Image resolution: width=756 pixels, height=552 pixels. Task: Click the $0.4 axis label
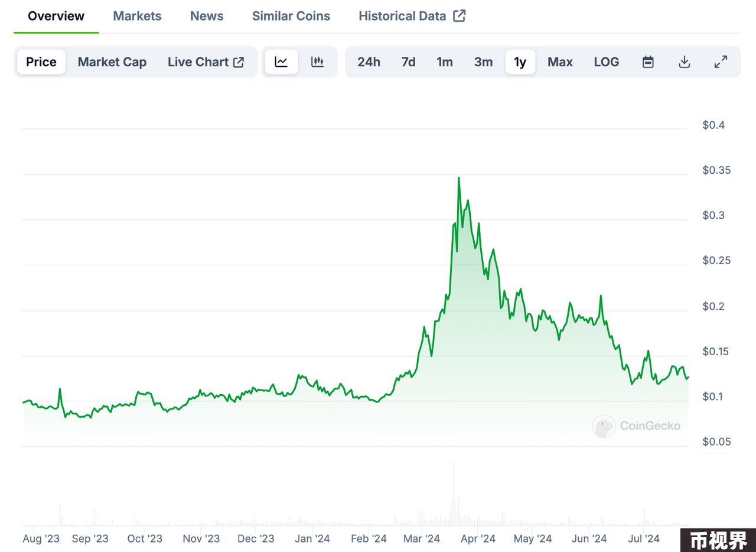713,125
